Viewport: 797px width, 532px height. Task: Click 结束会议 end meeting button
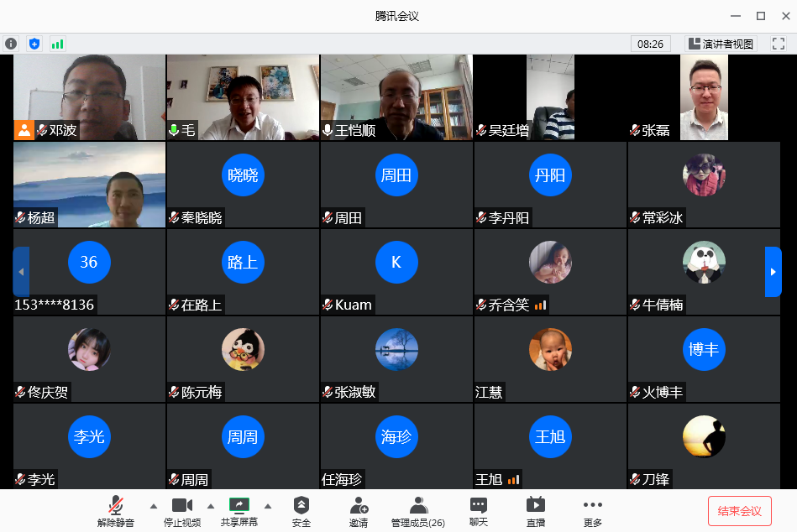tap(740, 511)
